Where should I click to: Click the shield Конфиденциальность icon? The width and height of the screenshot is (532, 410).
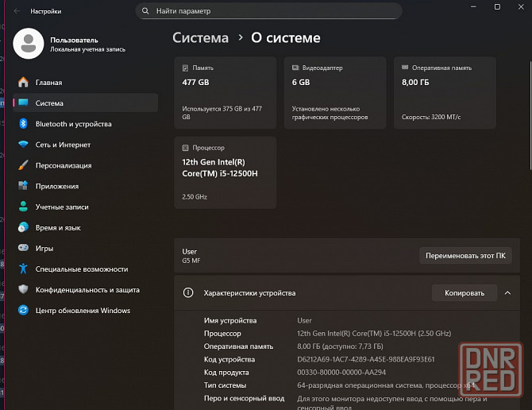(23, 289)
